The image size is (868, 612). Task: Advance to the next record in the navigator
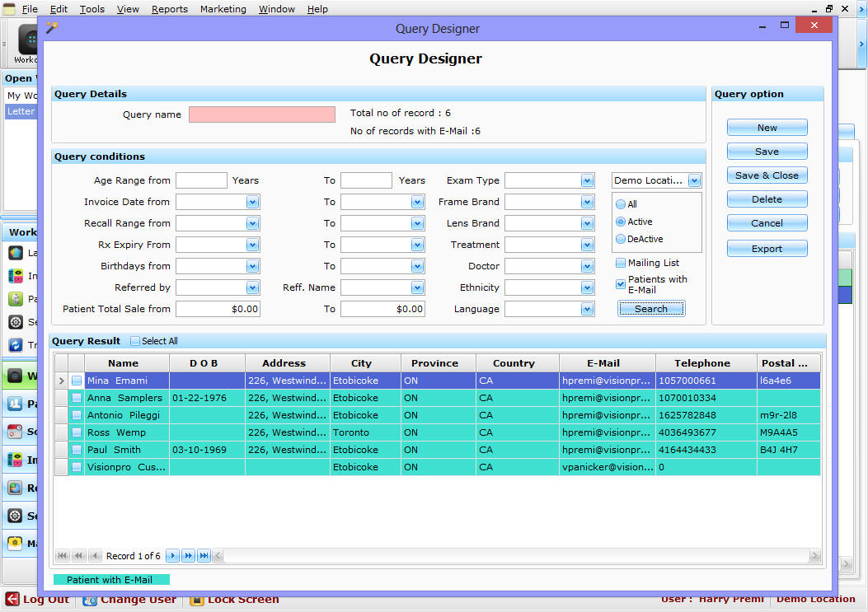(x=173, y=555)
